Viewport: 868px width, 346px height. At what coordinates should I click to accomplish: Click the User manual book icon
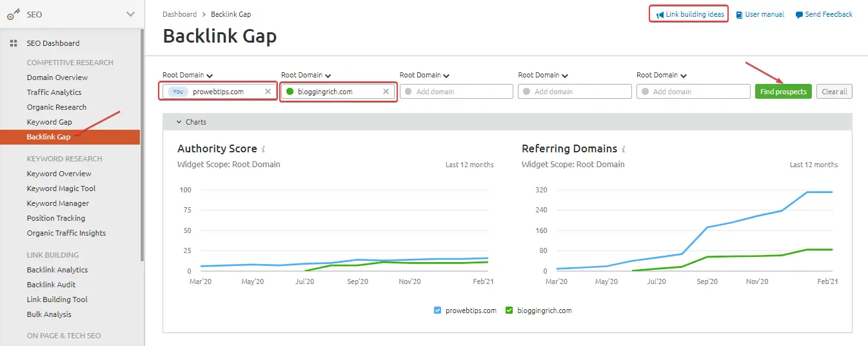click(x=739, y=14)
